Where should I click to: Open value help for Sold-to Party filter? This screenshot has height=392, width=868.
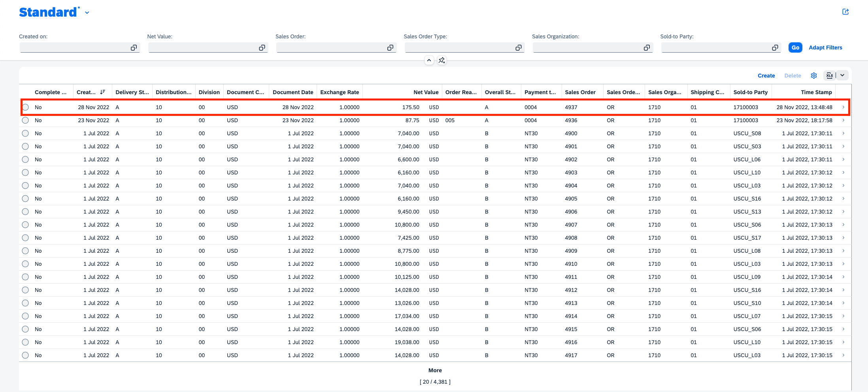click(x=775, y=48)
